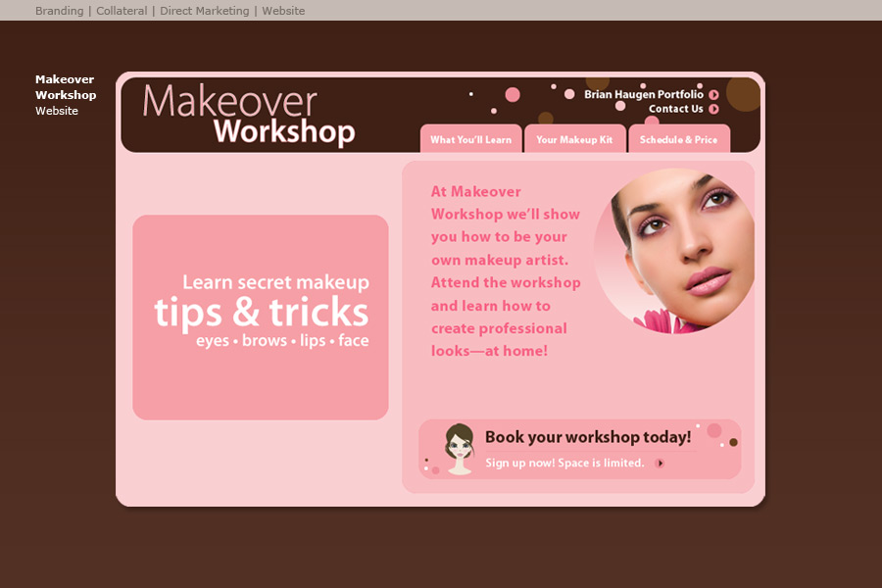882x588 pixels.
Task: Select Branding in the top navigation
Action: [59, 11]
